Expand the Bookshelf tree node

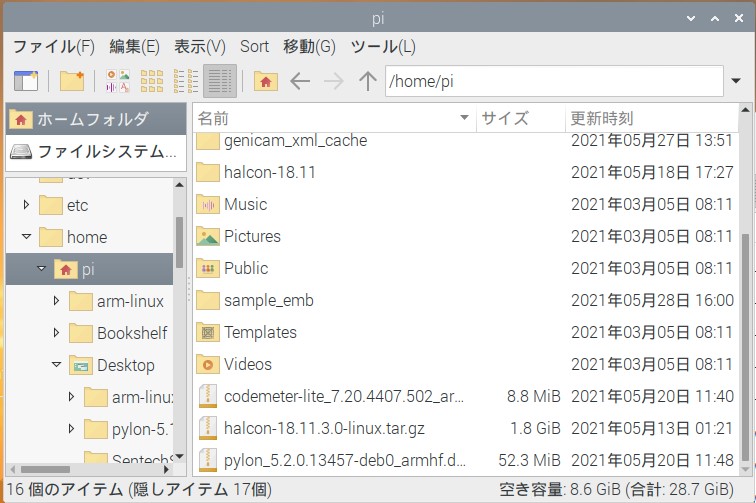[57, 333]
